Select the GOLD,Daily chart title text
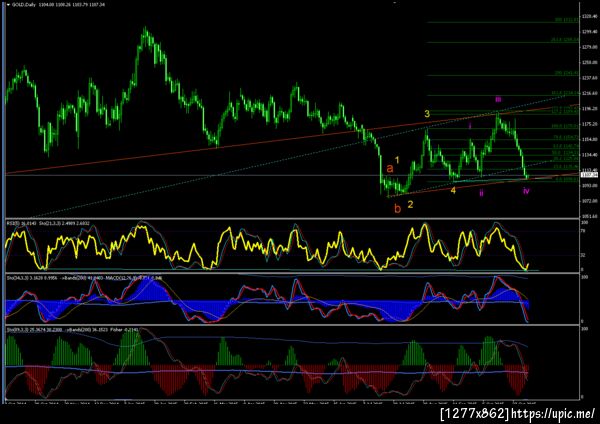 point(23,5)
